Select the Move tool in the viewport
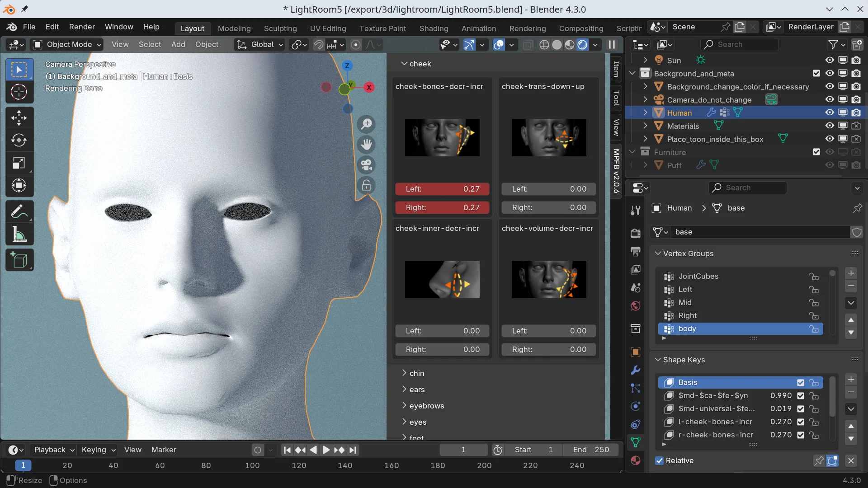Screen dimensions: 868x488 (19, 117)
